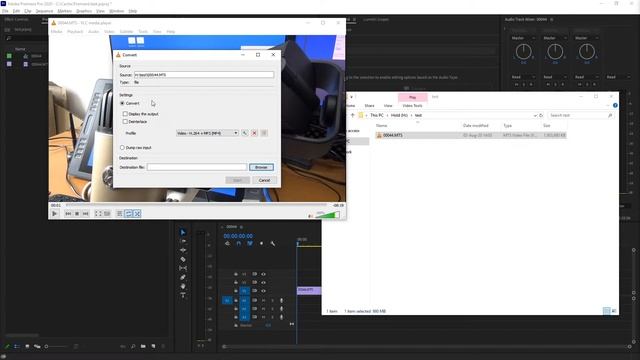This screenshot has width=640, height=360.
Task: Switch Project panel to list view icon
Action: tap(17, 346)
